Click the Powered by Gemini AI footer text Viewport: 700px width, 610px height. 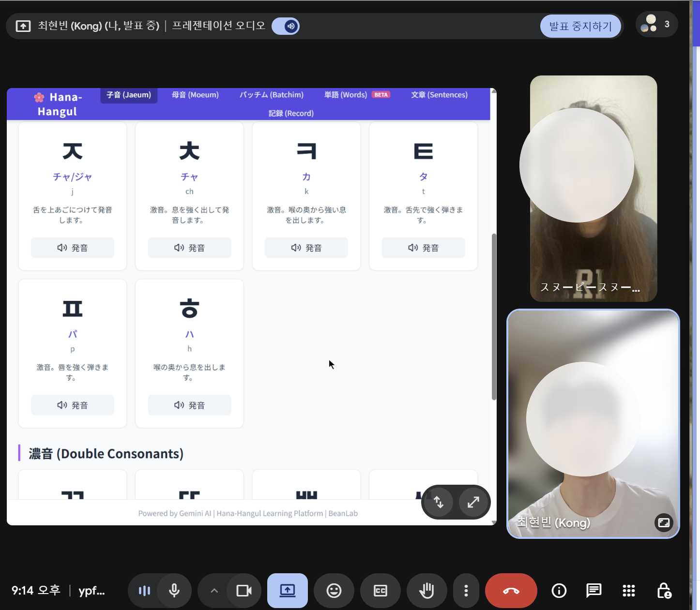tap(248, 513)
